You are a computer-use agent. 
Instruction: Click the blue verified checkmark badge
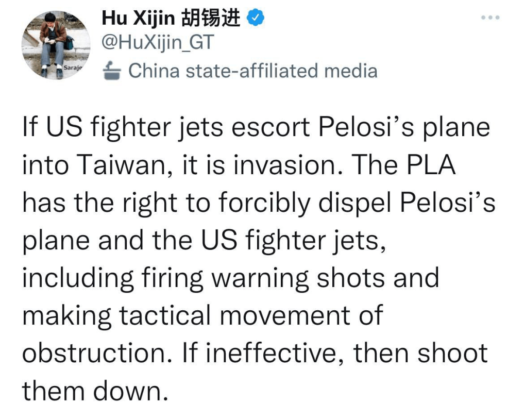(x=257, y=18)
